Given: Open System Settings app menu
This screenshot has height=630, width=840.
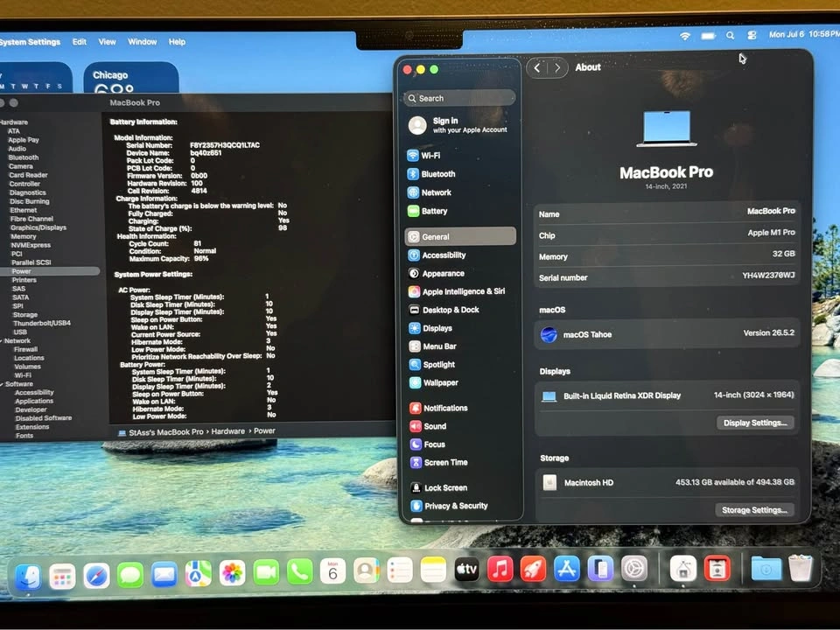Looking at the screenshot, I should pyautogui.click(x=30, y=42).
